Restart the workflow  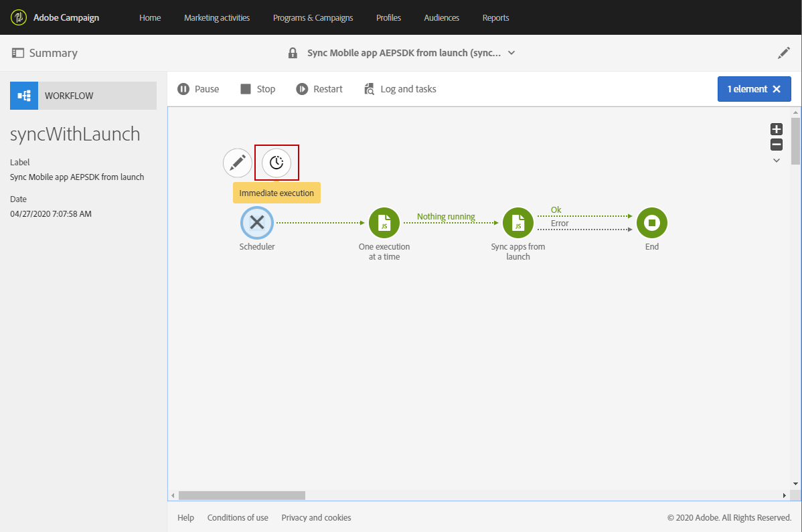[319, 89]
